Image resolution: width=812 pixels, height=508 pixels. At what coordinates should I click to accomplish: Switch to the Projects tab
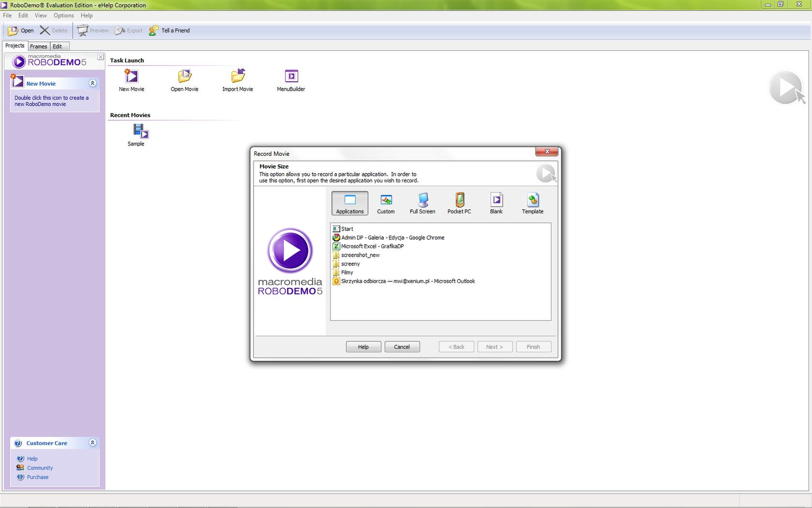click(15, 45)
